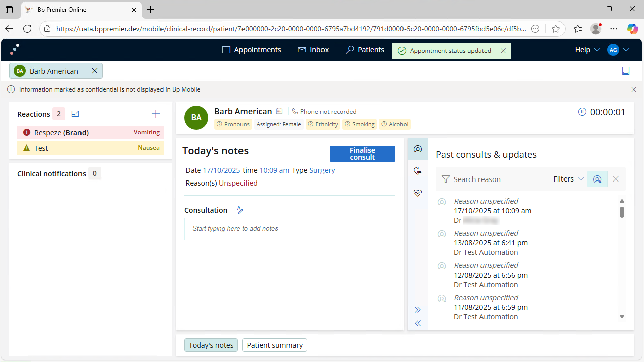Expand the Help menu
The image size is (644, 362).
click(587, 50)
